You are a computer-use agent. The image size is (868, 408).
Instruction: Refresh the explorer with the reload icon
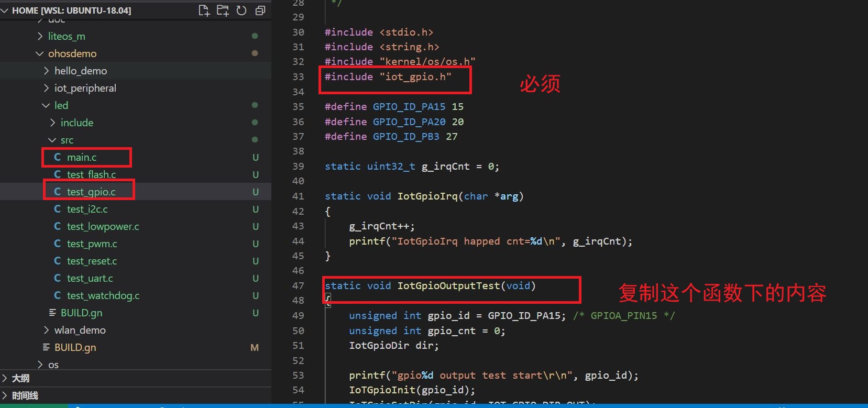coord(241,10)
